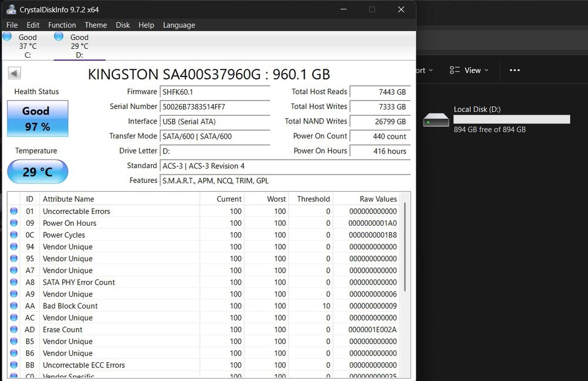This screenshot has height=381, width=588.
Task: Click status orb for attribute A9 row
Action: coord(14,293)
